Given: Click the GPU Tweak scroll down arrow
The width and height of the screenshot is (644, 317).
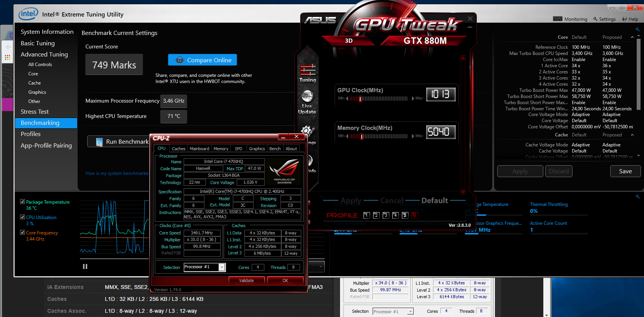Looking at the screenshot, I should coord(463,192).
